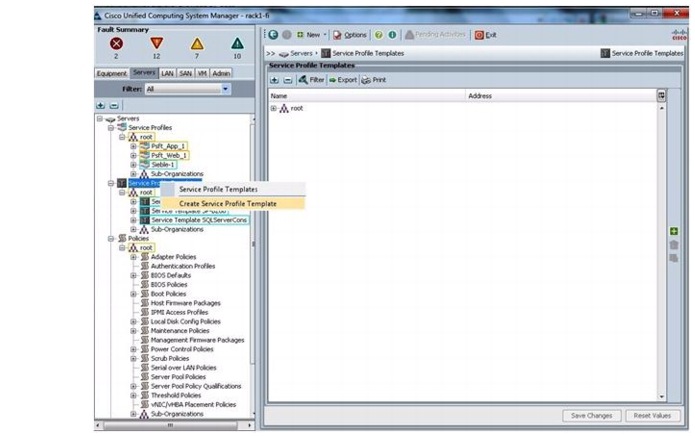
Task: Switch to the SAN tab
Action: [x=186, y=73]
